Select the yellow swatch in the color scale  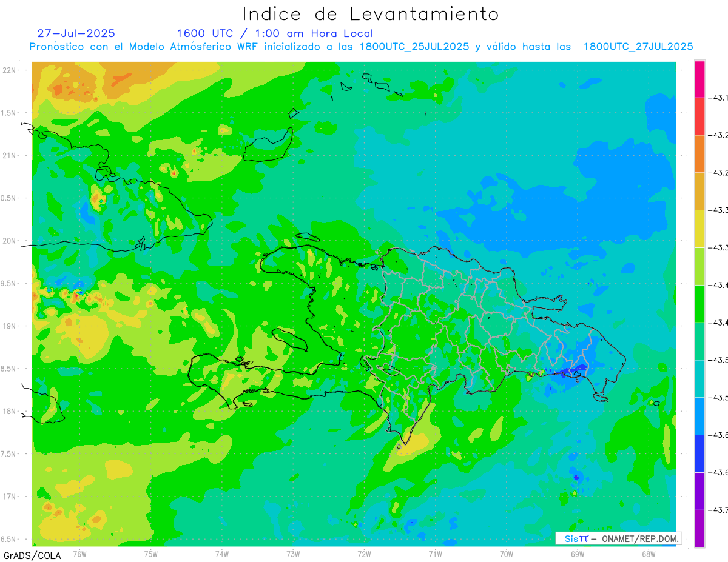(699, 229)
